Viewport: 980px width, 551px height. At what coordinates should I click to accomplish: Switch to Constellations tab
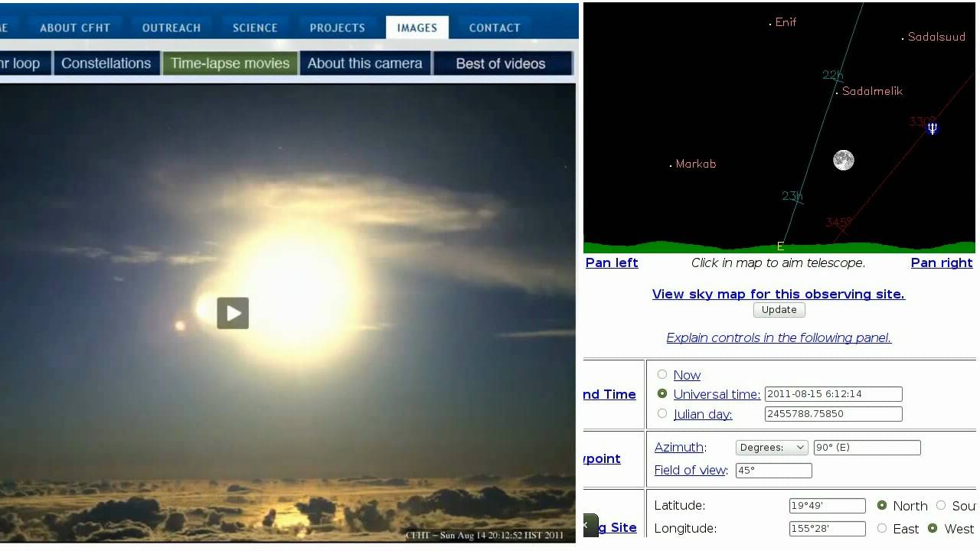click(106, 64)
